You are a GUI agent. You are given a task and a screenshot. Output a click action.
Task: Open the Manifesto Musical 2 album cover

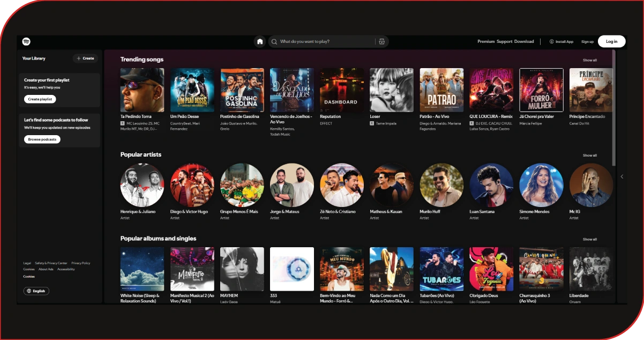click(x=192, y=269)
